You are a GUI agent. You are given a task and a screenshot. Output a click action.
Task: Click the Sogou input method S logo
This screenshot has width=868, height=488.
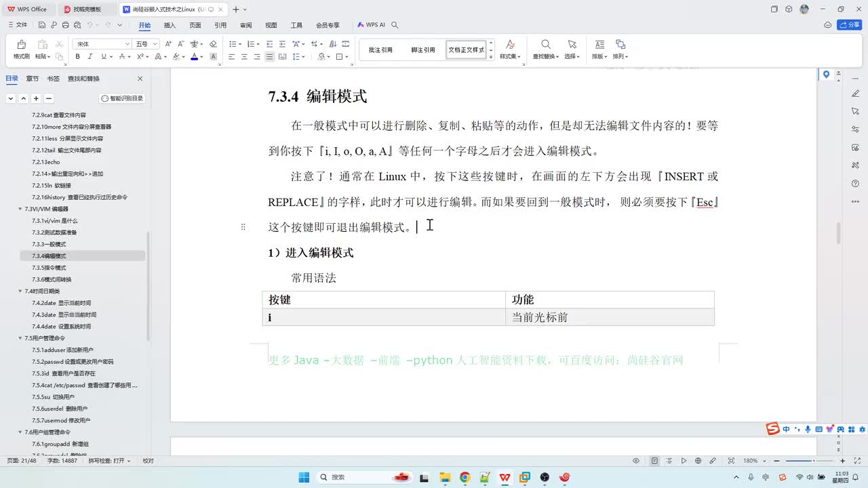(x=772, y=429)
